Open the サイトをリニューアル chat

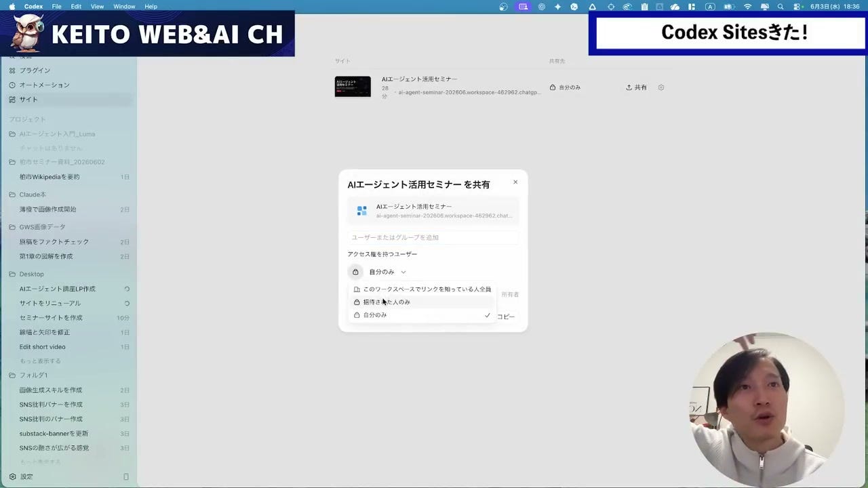coord(68,303)
